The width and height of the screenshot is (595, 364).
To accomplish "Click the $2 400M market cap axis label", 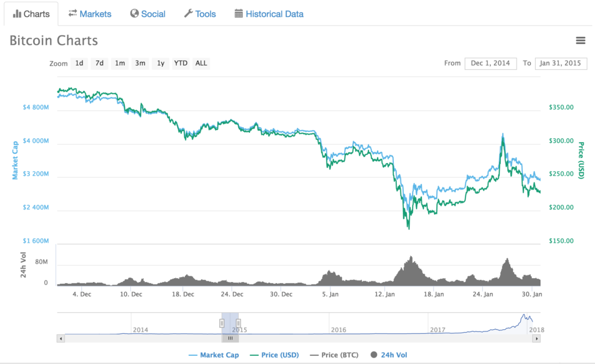I will pos(35,207).
